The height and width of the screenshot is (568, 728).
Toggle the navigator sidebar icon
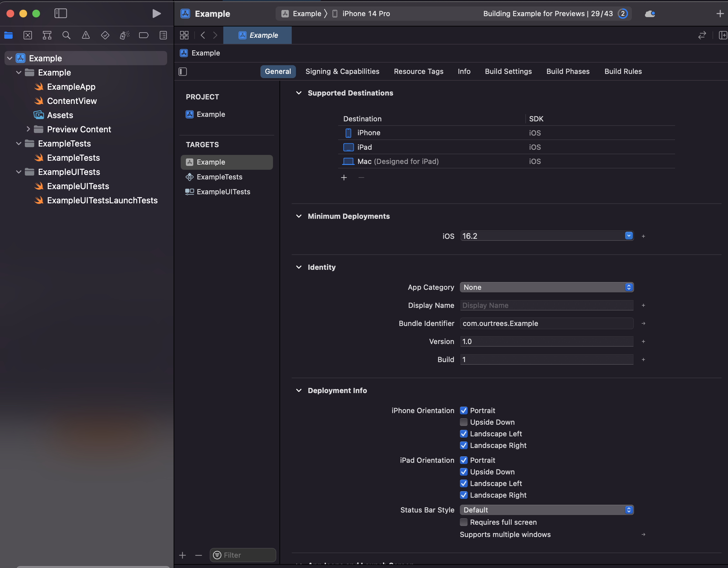coord(61,14)
